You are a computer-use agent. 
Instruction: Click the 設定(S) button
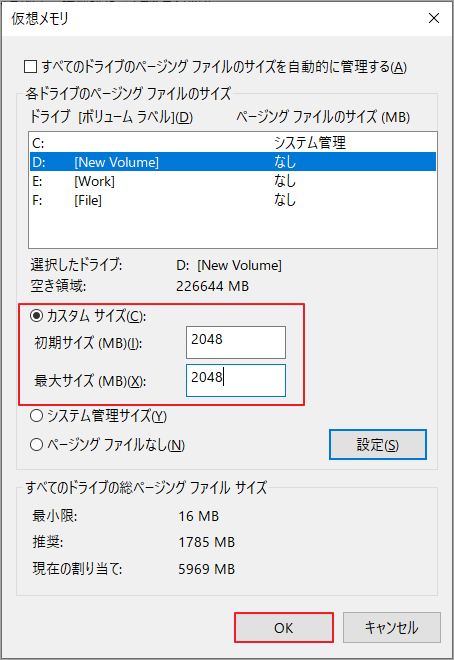tap(377, 444)
